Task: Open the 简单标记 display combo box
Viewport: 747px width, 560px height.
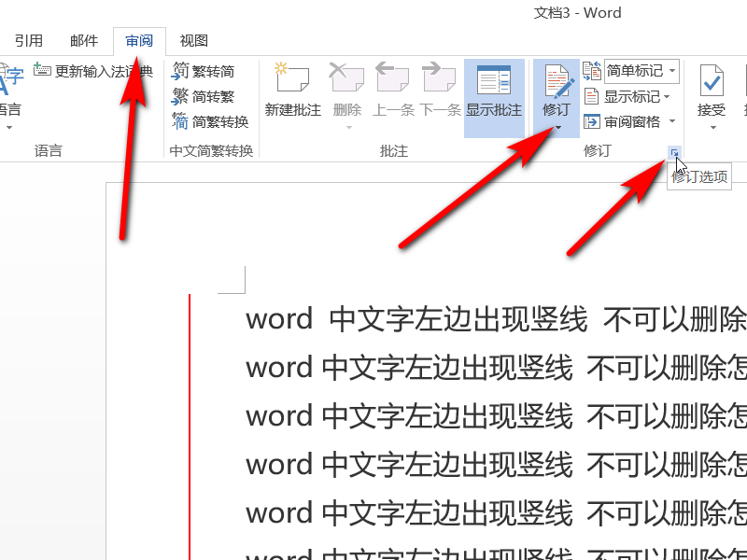Action: point(641,72)
